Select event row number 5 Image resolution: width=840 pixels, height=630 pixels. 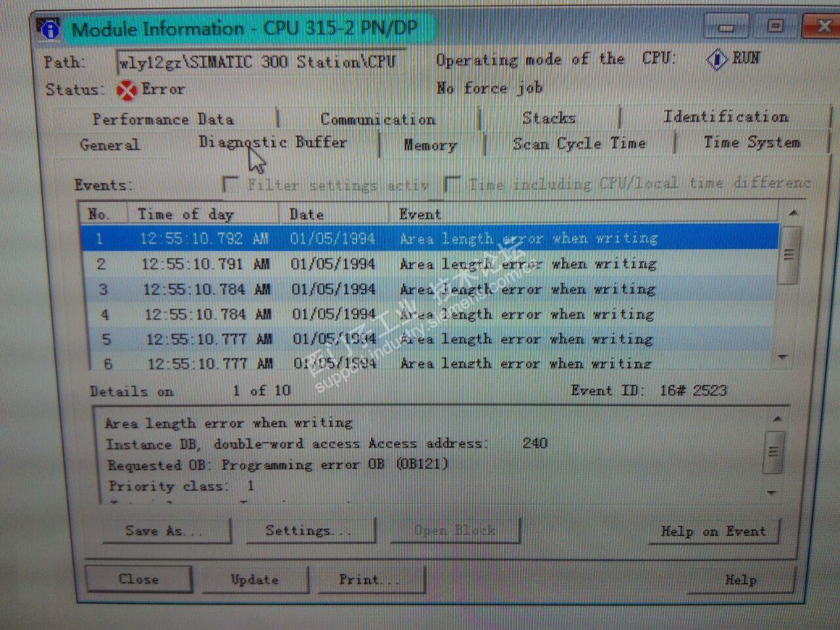click(430, 339)
